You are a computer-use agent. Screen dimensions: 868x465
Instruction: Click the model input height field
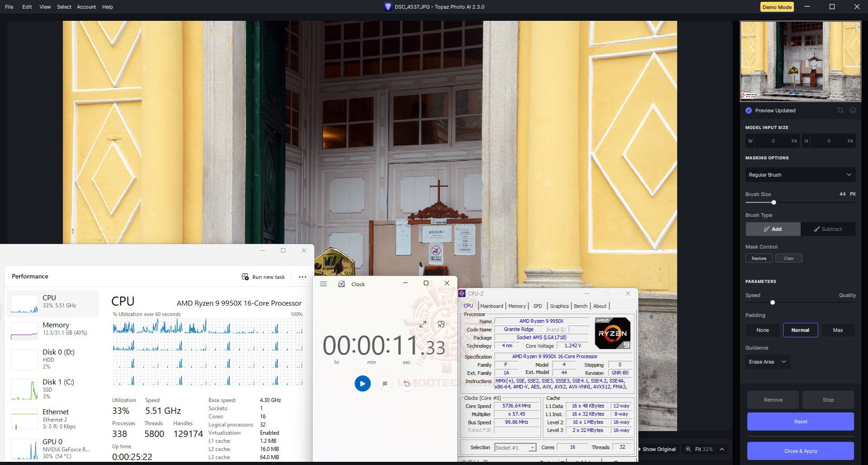[x=829, y=141]
